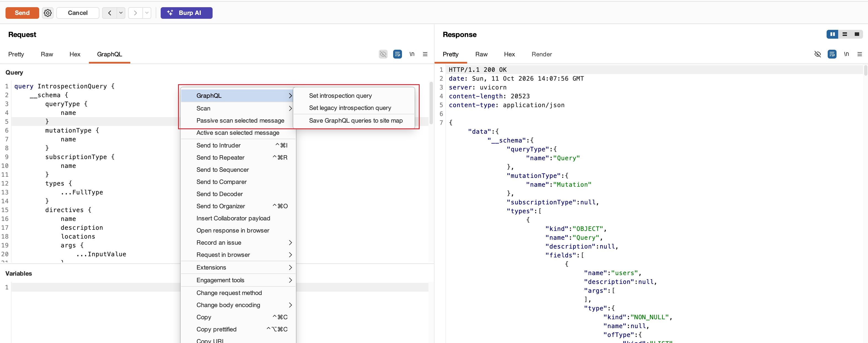Open the request settings gear

pos(47,13)
